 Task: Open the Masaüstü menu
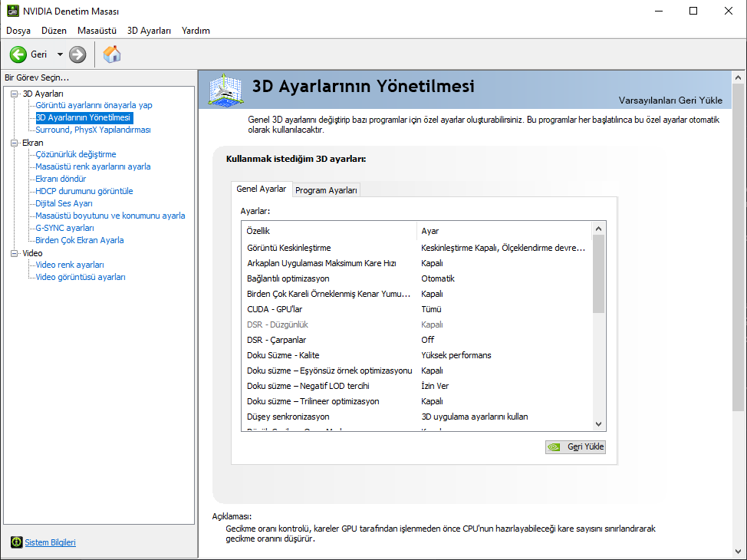tap(97, 31)
